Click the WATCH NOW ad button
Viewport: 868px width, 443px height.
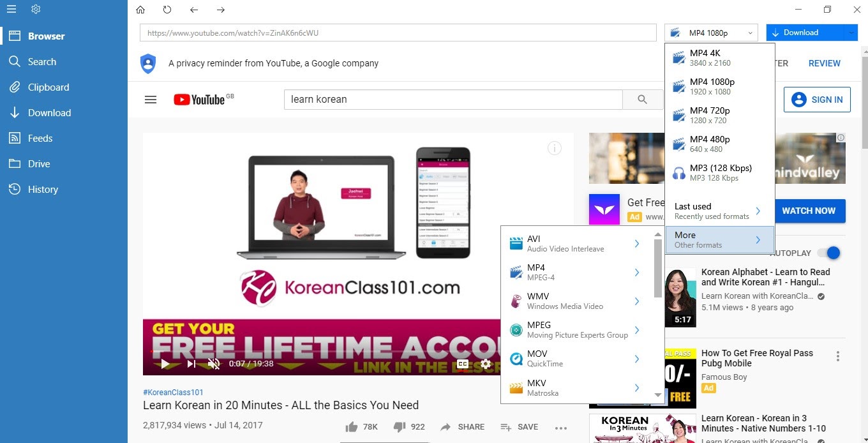point(809,211)
